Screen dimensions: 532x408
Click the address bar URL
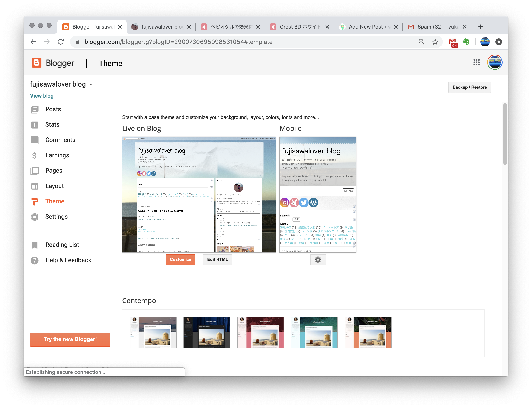coord(178,42)
